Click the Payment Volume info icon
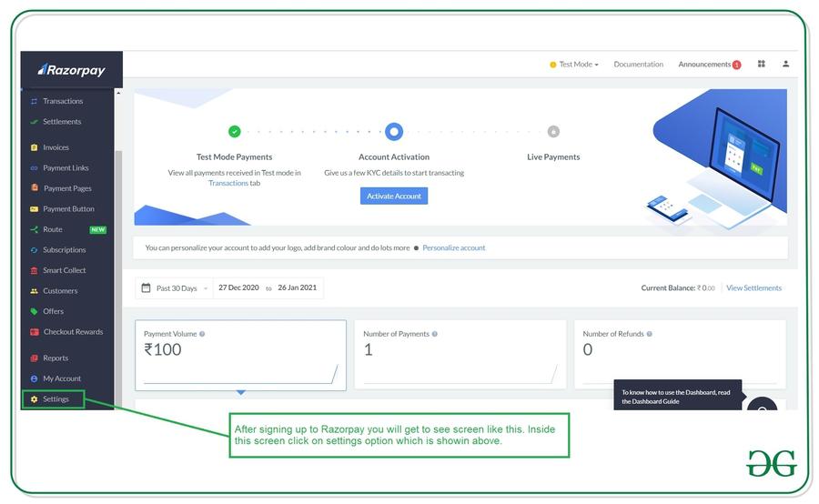819x504 pixels. 202,334
